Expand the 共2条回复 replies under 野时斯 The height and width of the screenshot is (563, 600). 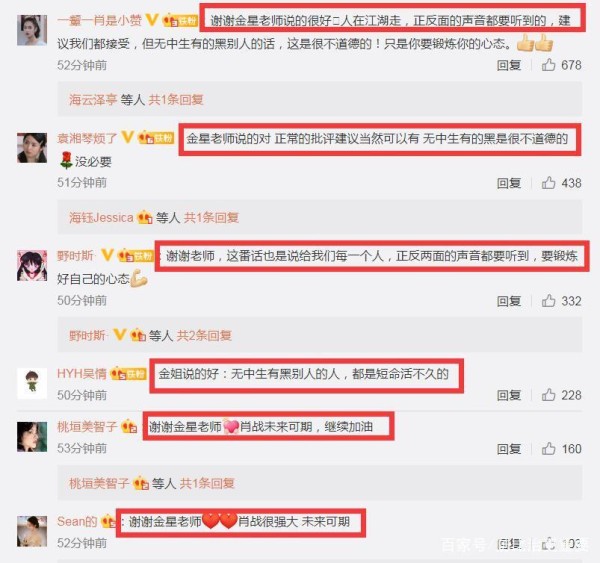coord(204,336)
